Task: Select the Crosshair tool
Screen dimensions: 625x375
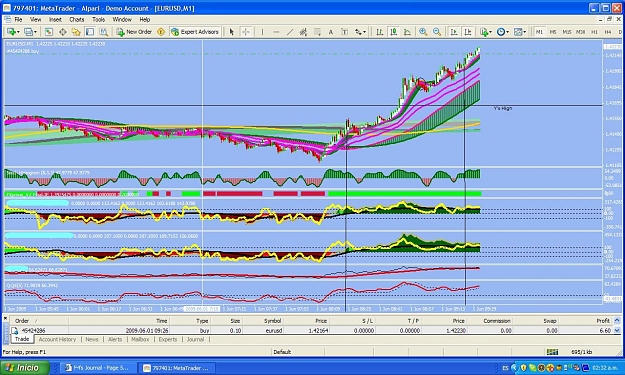Action: coord(246,32)
